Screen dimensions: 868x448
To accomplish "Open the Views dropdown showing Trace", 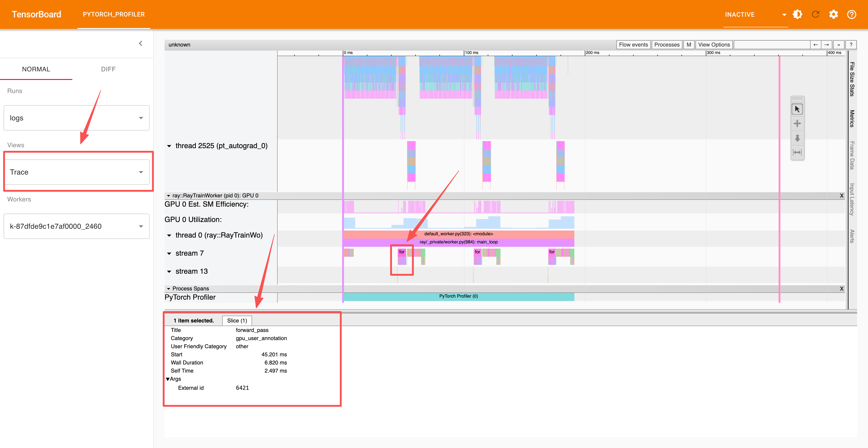I will coord(76,172).
